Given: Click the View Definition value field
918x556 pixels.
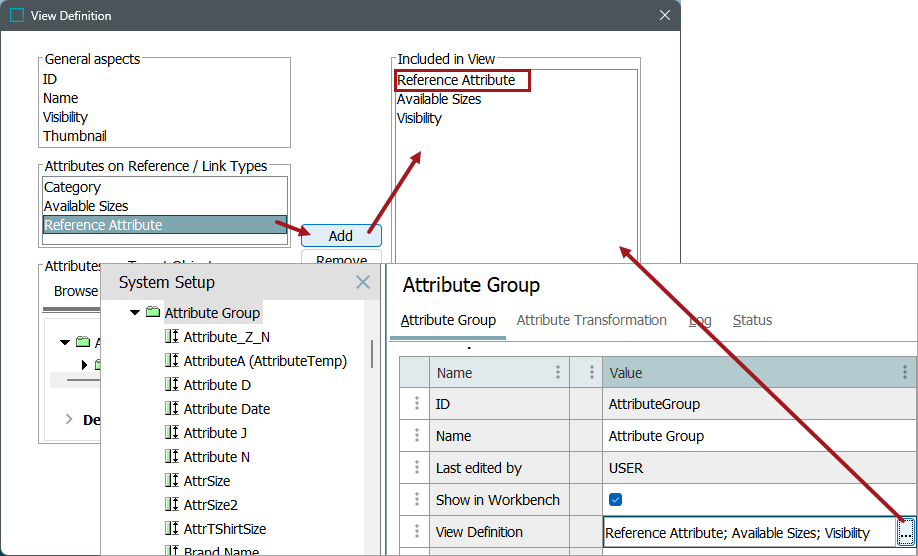Looking at the screenshot, I should (x=750, y=533).
